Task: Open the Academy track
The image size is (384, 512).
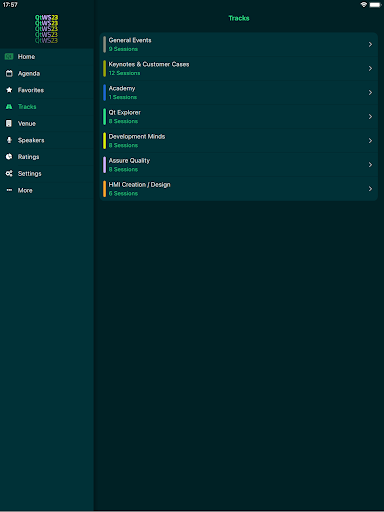Action: (239, 92)
